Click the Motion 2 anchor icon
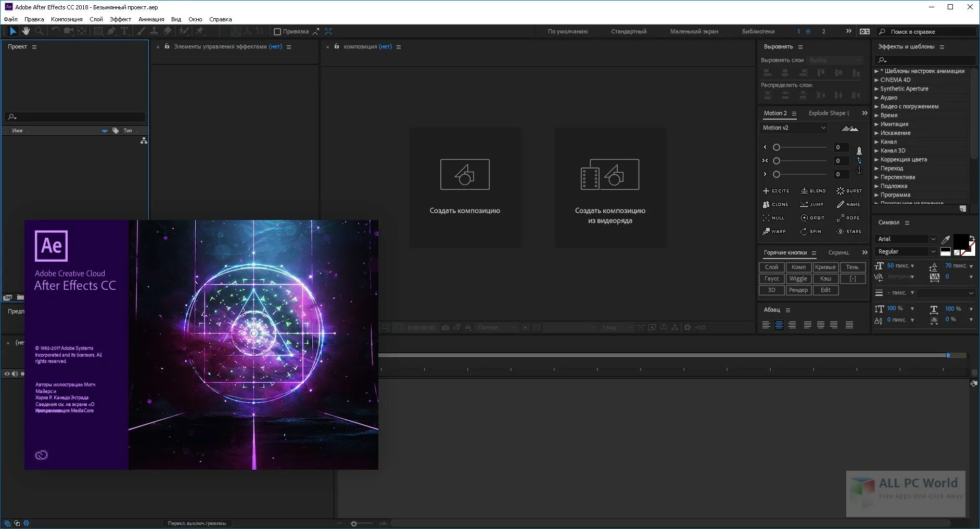The width and height of the screenshot is (980, 529). click(x=859, y=171)
